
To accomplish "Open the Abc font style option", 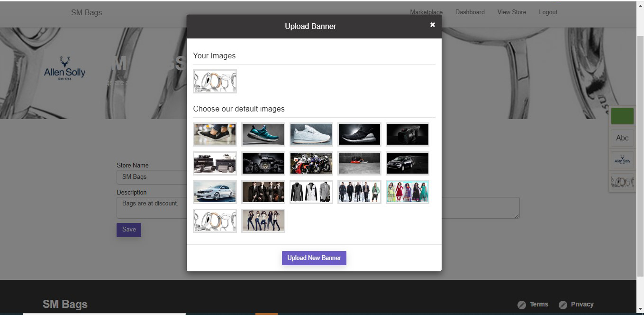I will click(622, 138).
